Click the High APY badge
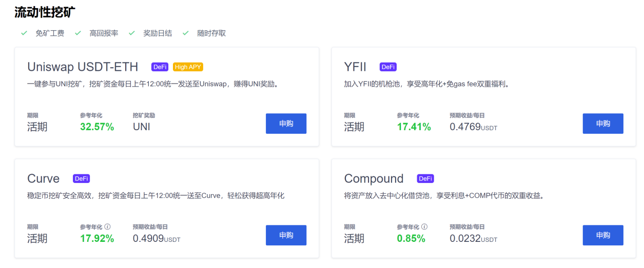644x268 pixels. click(188, 67)
